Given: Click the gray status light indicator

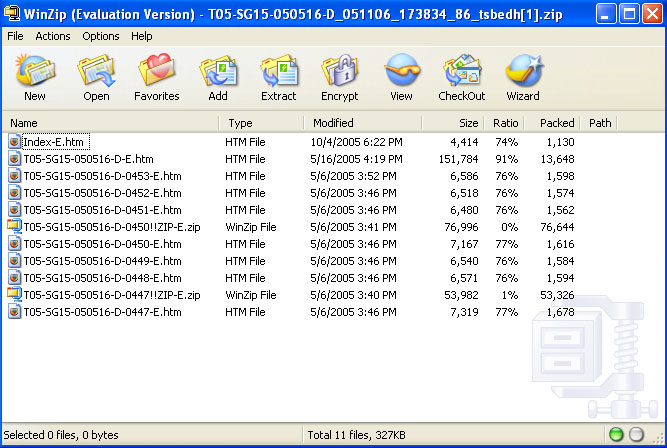Looking at the screenshot, I should (x=636, y=434).
